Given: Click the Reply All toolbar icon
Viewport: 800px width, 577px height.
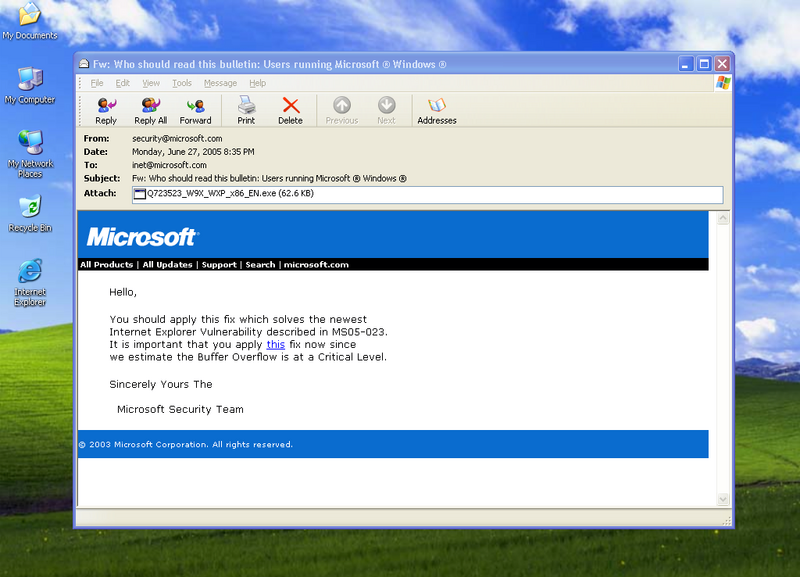Looking at the screenshot, I should point(151,111).
